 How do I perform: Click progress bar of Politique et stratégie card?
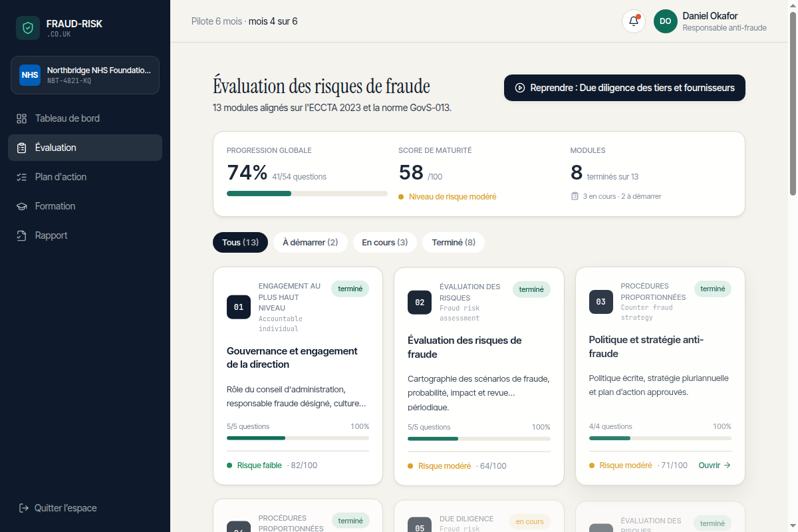click(660, 438)
